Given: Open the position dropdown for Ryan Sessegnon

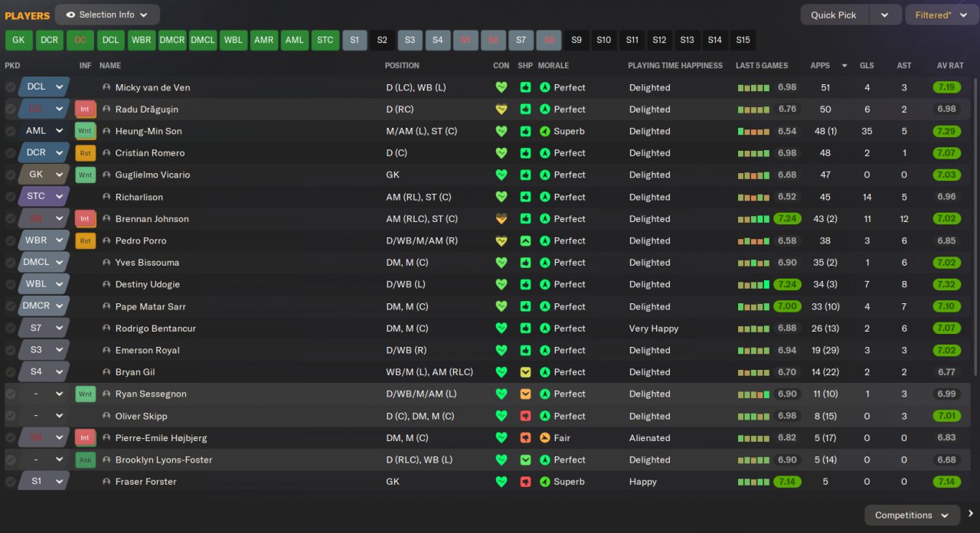Looking at the screenshot, I should tap(44, 394).
